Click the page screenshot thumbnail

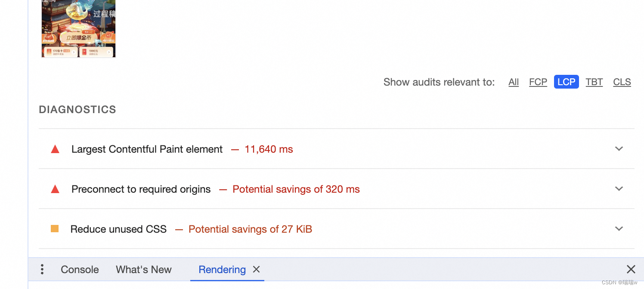tap(79, 28)
